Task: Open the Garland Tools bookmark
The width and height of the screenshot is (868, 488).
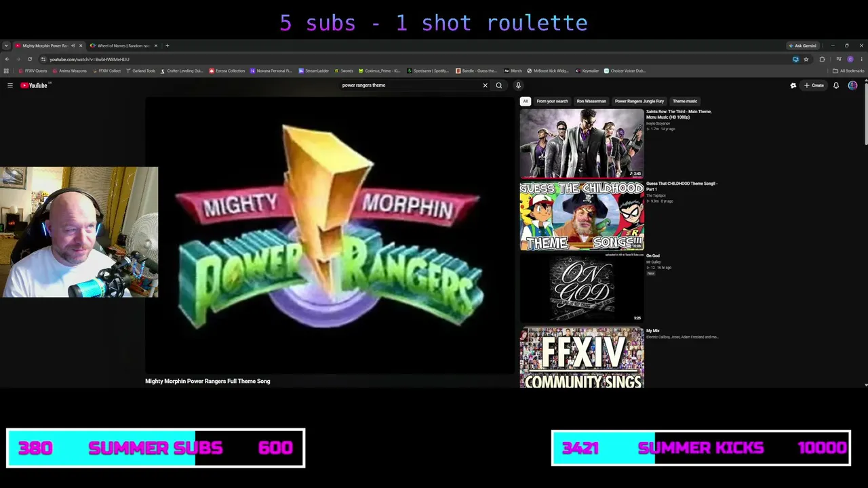Action: pos(141,70)
